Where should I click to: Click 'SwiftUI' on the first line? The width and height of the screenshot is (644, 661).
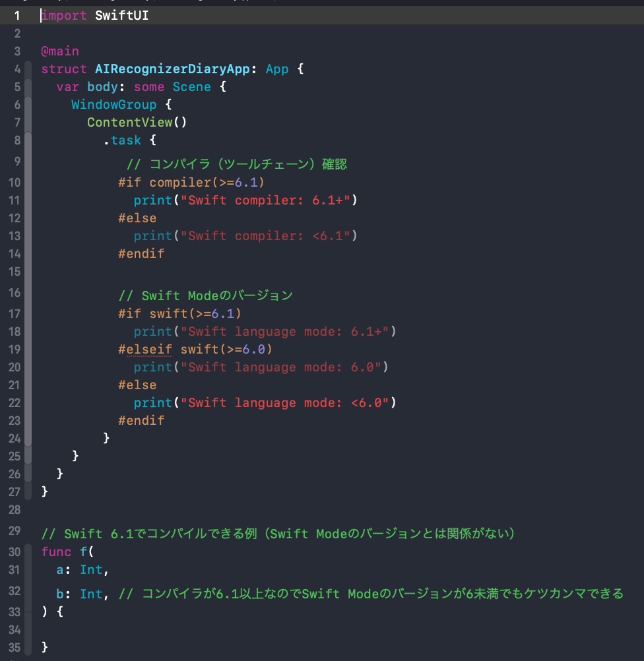point(121,16)
